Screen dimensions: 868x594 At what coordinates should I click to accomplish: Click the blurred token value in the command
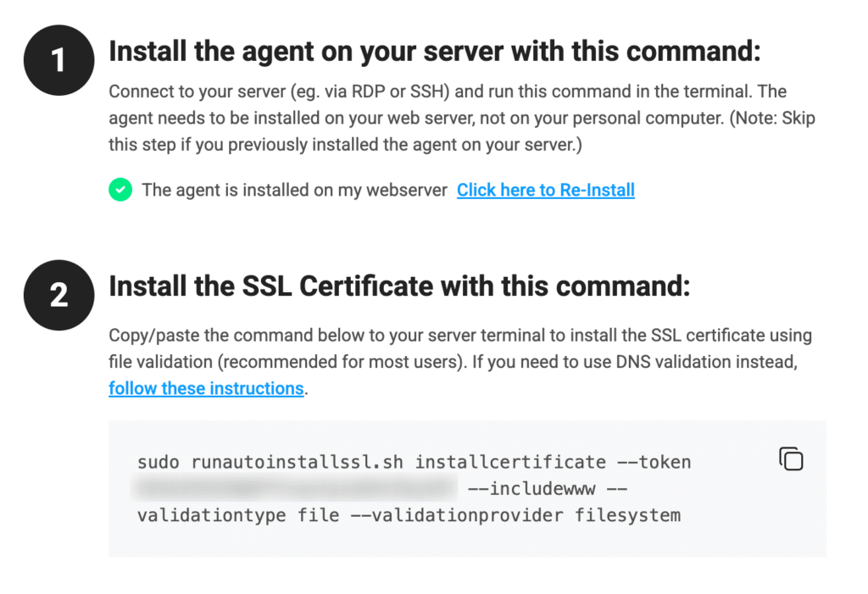[294, 488]
